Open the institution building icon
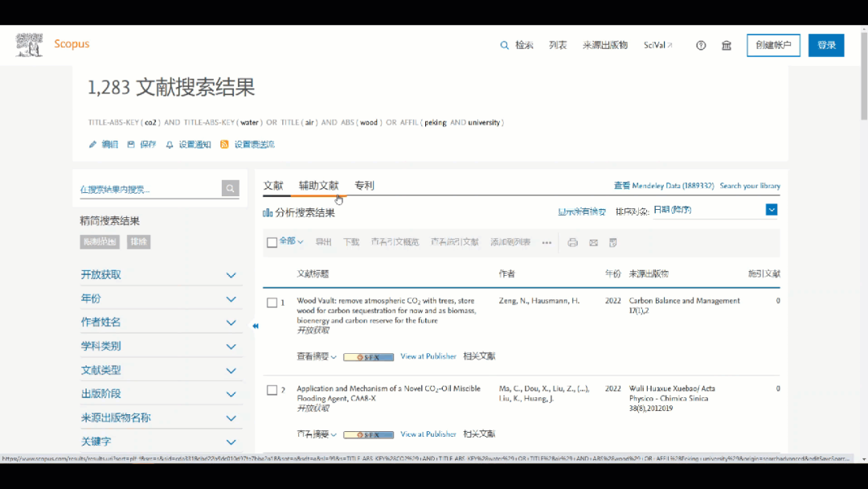 727,45
